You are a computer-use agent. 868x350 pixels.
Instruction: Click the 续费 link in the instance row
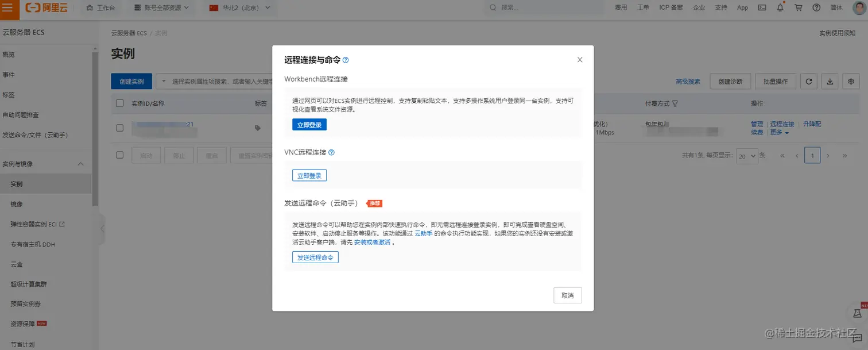(x=757, y=133)
